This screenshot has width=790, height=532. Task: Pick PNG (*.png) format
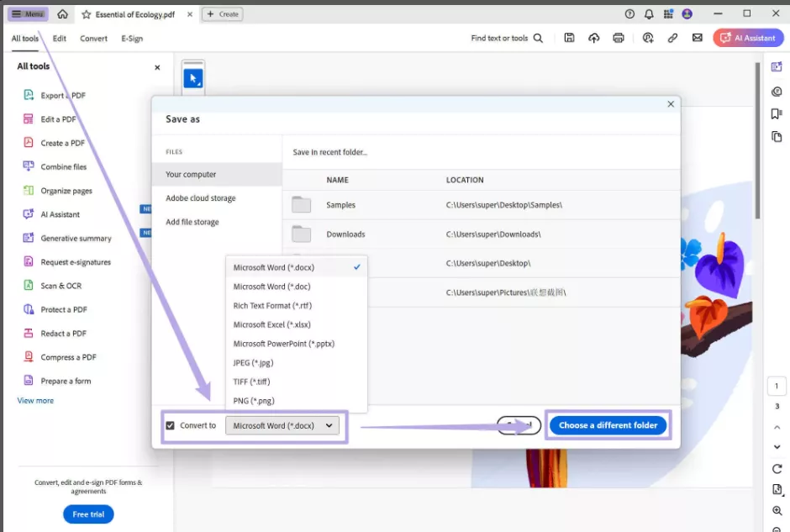pyautogui.click(x=297, y=401)
